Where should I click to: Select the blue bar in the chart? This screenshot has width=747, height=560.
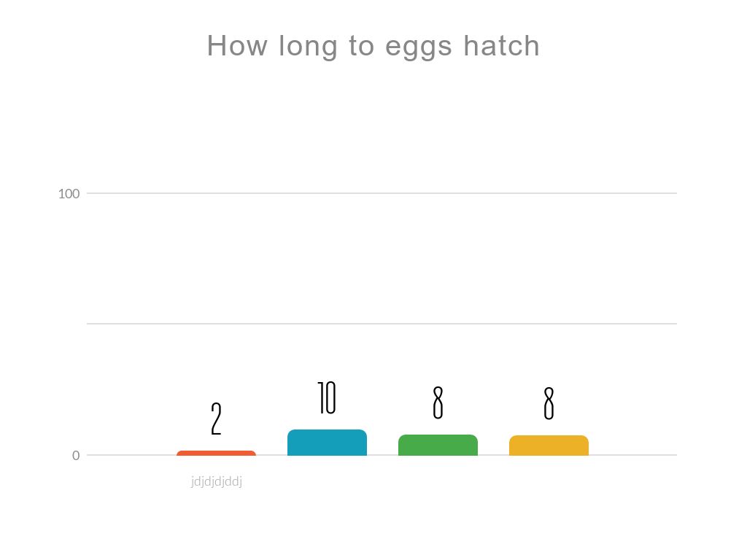[x=327, y=443]
